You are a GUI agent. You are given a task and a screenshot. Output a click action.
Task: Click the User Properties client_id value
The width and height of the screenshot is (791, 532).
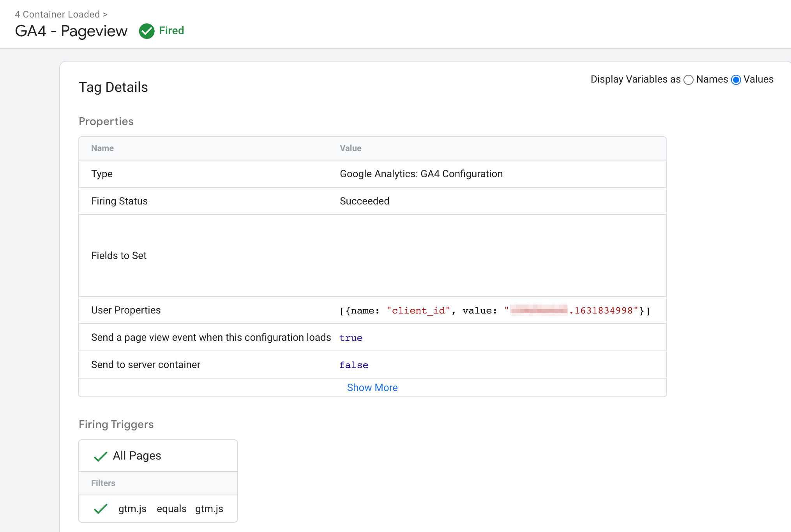tap(494, 310)
